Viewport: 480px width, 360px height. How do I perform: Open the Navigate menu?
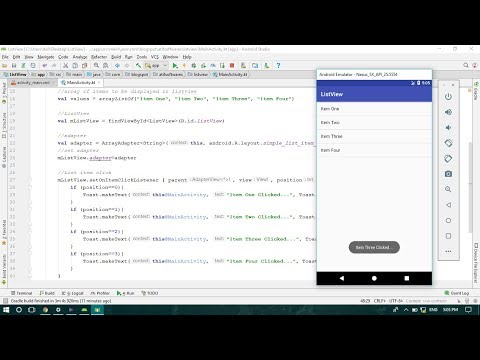click(x=46, y=57)
